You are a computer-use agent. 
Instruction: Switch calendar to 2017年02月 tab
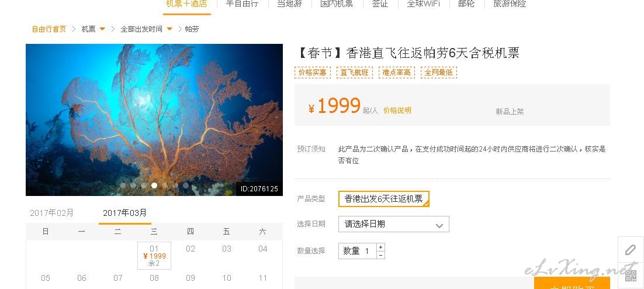(52, 213)
